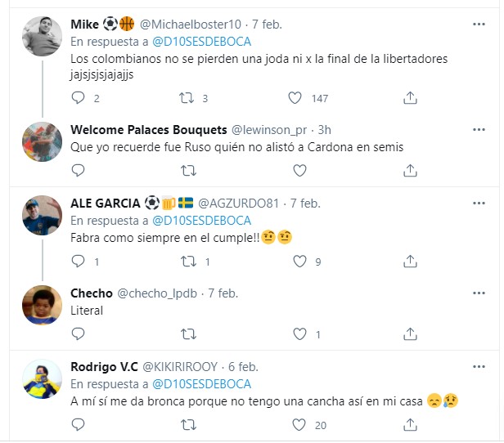
Task: Open options menu on ALE GARCIA's tweet
Action: pyautogui.click(x=479, y=203)
